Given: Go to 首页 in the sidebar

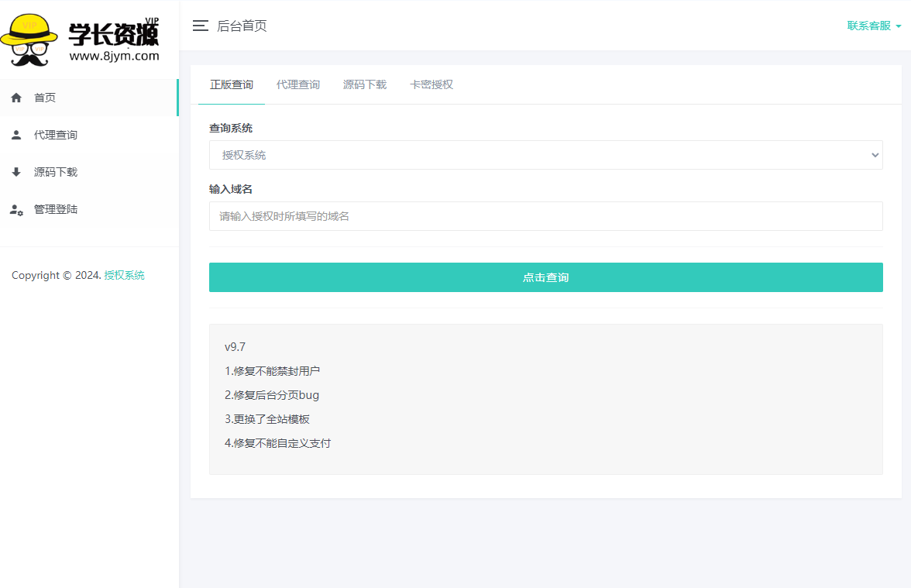Looking at the screenshot, I should [45, 98].
